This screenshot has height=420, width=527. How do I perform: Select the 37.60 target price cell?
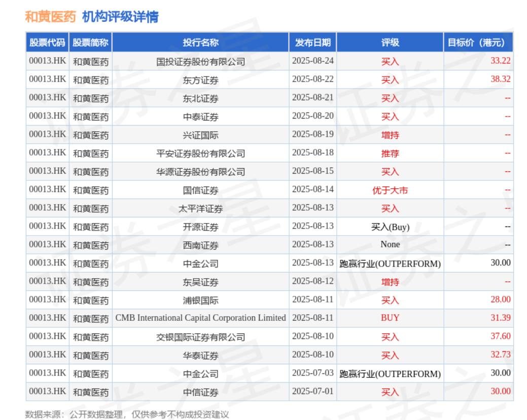pyautogui.click(x=500, y=336)
